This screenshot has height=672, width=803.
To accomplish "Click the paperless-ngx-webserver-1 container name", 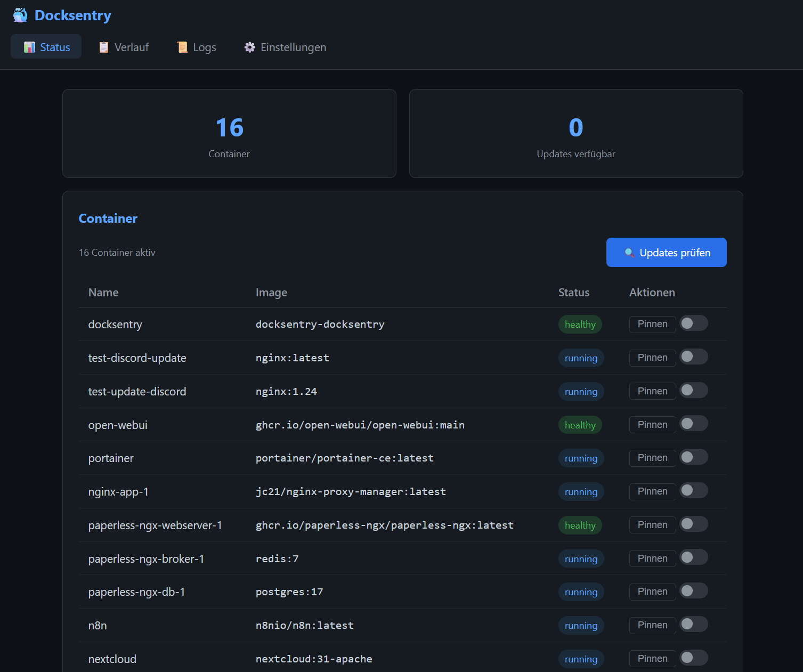I will (155, 525).
